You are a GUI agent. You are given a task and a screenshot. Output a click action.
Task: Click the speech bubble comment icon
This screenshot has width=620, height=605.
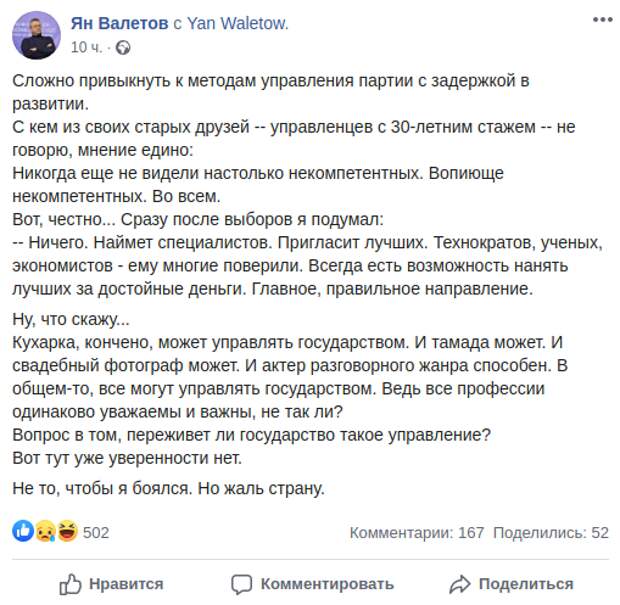coord(242,584)
